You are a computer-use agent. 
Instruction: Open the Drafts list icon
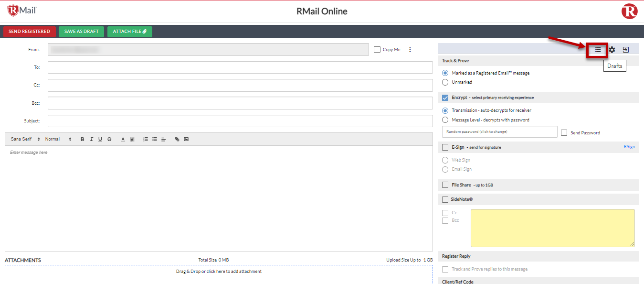pos(597,50)
